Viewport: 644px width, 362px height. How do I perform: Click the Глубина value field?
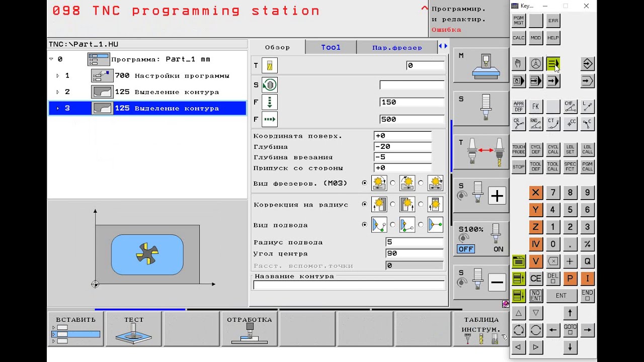[403, 147]
